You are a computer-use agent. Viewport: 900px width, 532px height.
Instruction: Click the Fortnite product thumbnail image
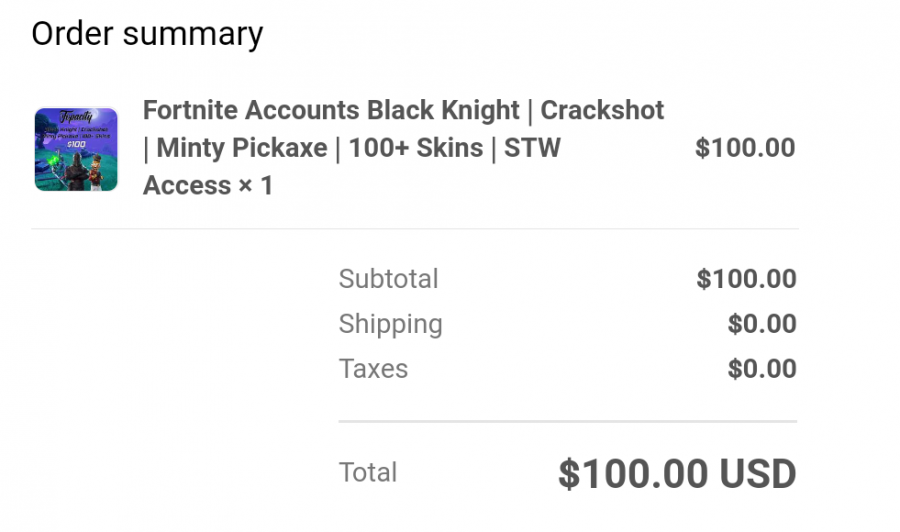[x=76, y=149]
